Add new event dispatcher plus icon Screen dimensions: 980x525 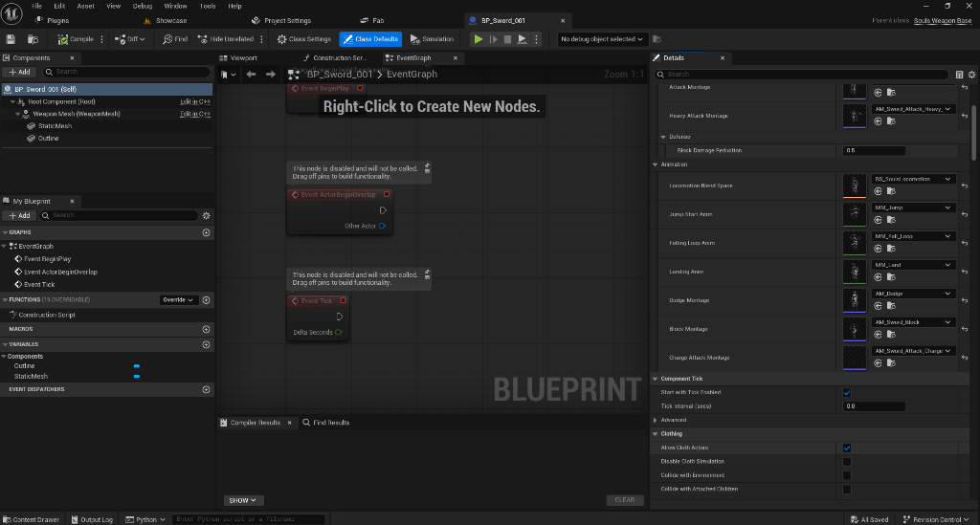(x=207, y=389)
